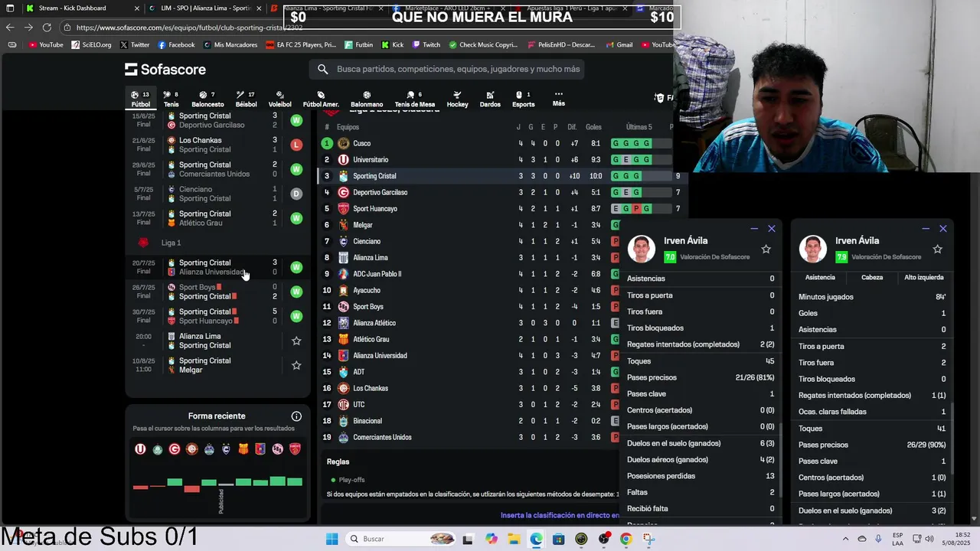Switch to Fútbol Amer. tab
980x551 pixels.
coord(321,99)
